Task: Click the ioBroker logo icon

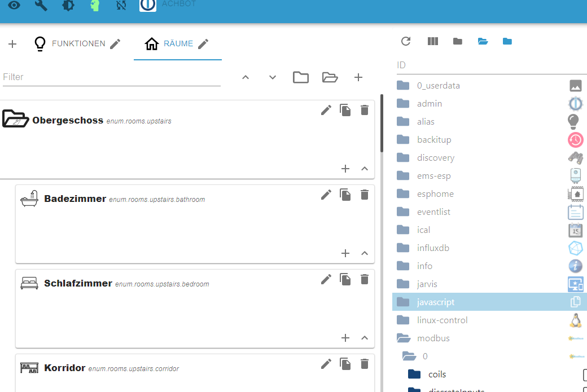Action: (x=148, y=5)
